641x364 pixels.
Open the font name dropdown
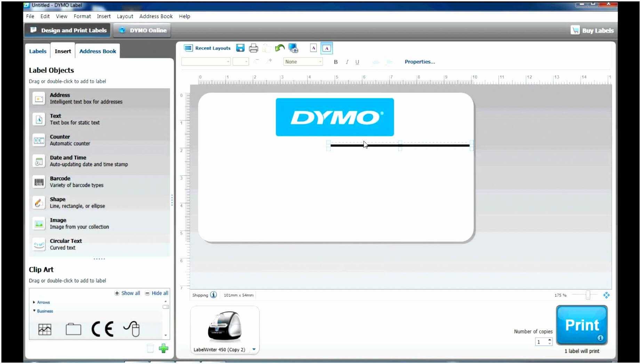(x=206, y=62)
